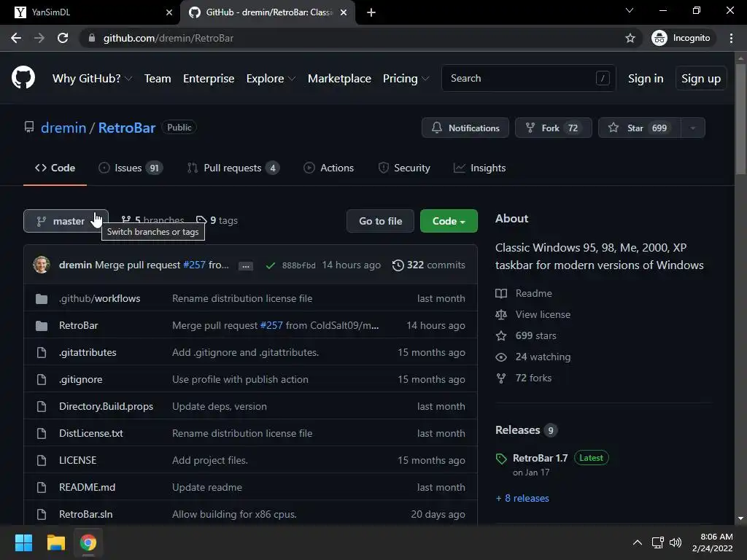Star the repository

click(639, 128)
